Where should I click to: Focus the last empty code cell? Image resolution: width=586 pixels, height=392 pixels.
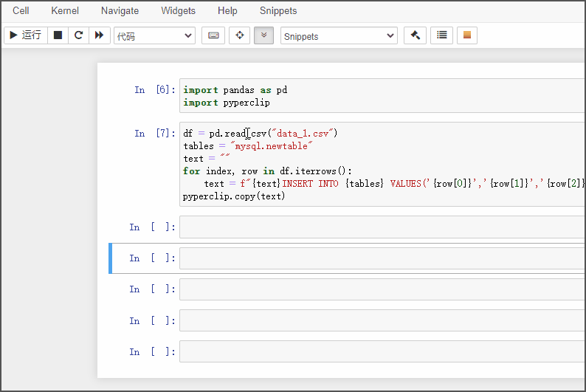tap(382, 351)
